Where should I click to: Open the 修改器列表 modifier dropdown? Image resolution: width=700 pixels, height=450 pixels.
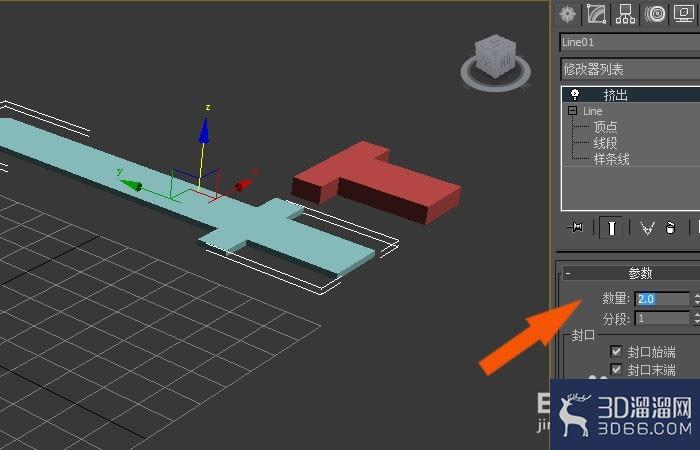click(x=629, y=69)
